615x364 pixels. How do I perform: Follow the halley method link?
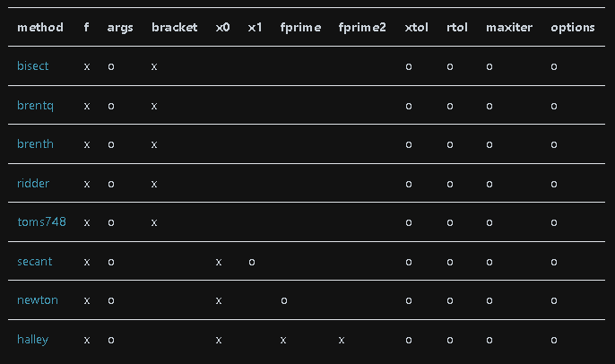pos(33,340)
